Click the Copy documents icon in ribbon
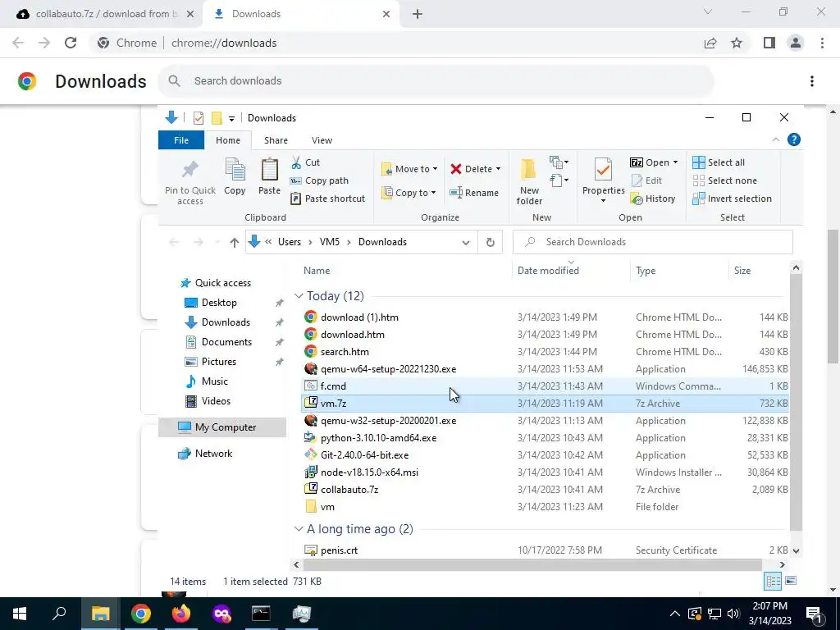The height and width of the screenshot is (630, 840). tap(235, 170)
